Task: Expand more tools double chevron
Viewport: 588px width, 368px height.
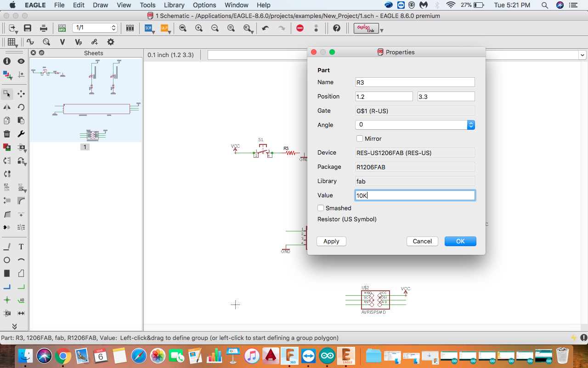Action: (14, 326)
